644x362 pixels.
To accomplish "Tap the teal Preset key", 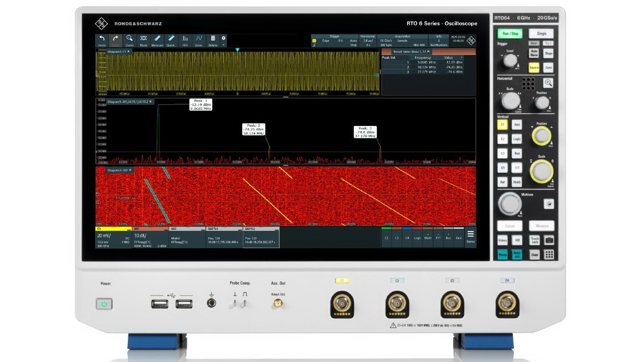I will (502, 255).
